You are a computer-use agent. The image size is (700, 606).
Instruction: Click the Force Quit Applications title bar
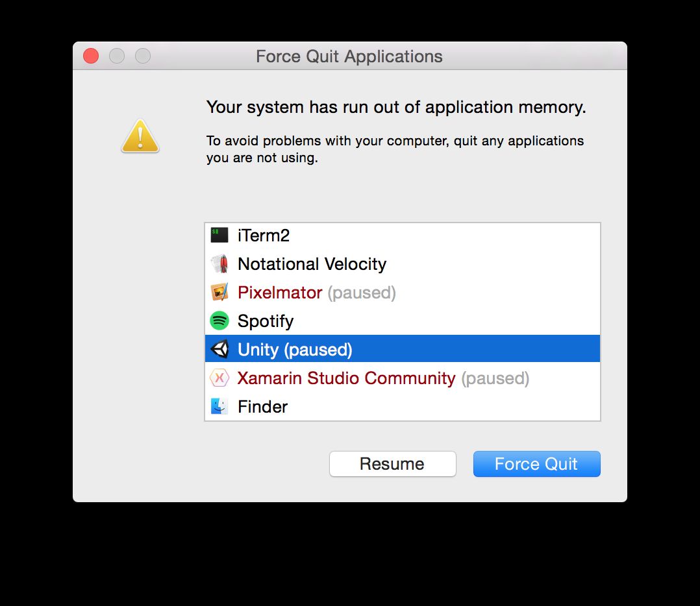349,56
